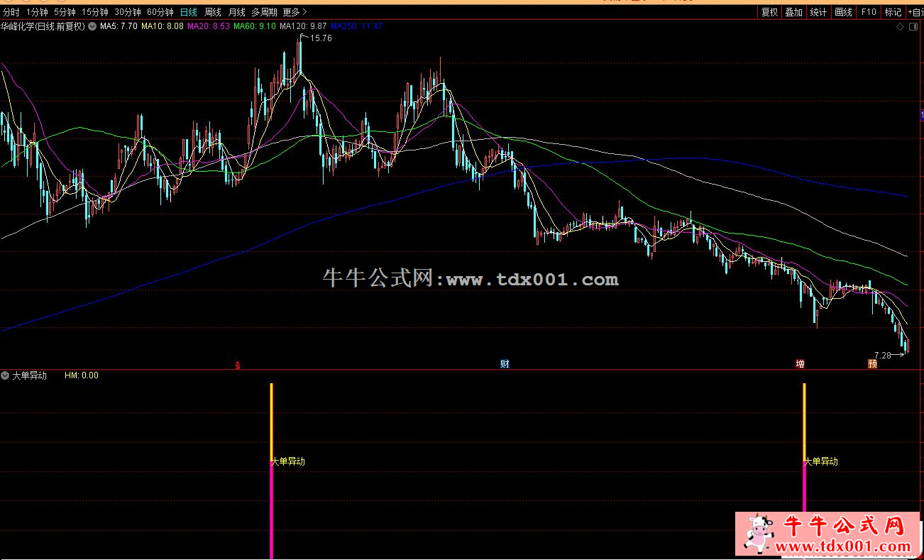
Task: Open the 大单异动 indicator dropdown arrow
Action: click(5, 375)
